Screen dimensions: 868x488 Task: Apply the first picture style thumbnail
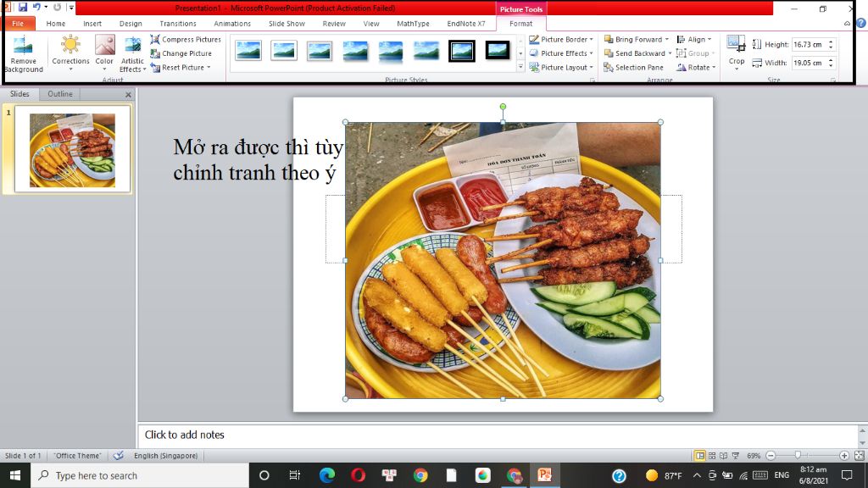[x=248, y=50]
